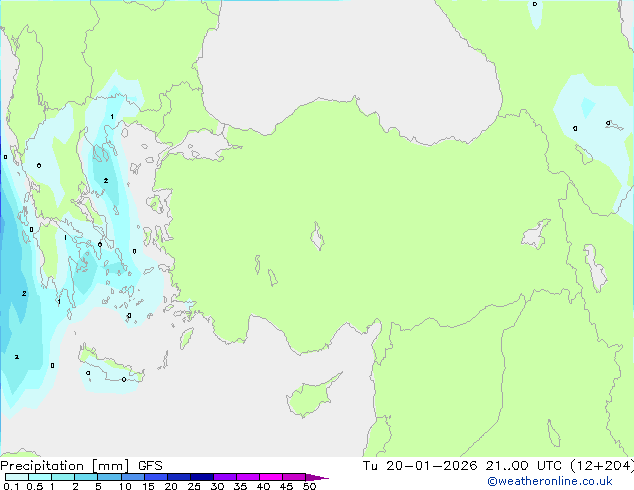The width and height of the screenshot is (634, 490).
Task: Click the above-50 mm legend arrow tip
Action: tap(317, 477)
